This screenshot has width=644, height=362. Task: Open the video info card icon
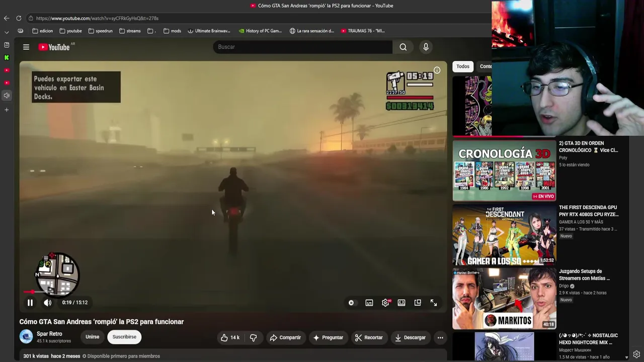click(x=437, y=70)
